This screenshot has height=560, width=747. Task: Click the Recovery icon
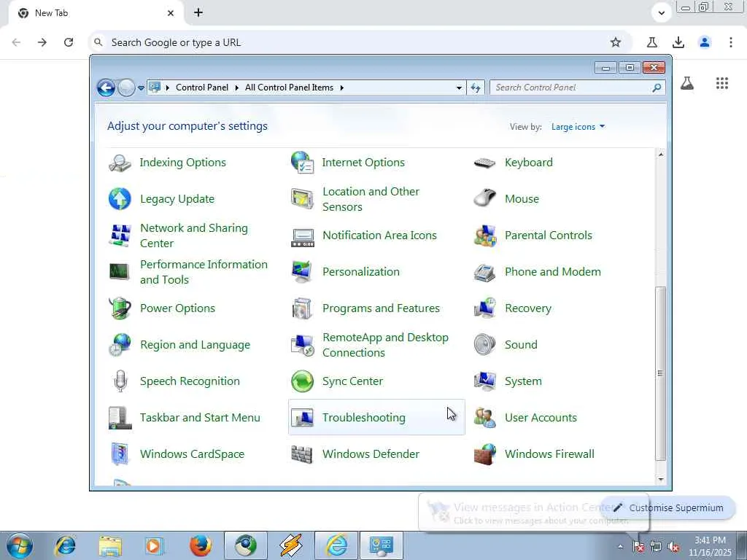pos(484,308)
